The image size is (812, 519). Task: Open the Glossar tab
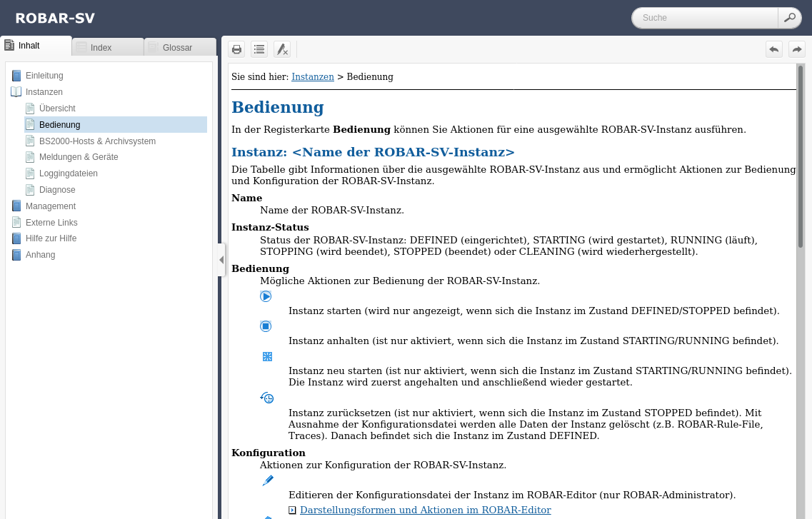point(180,47)
